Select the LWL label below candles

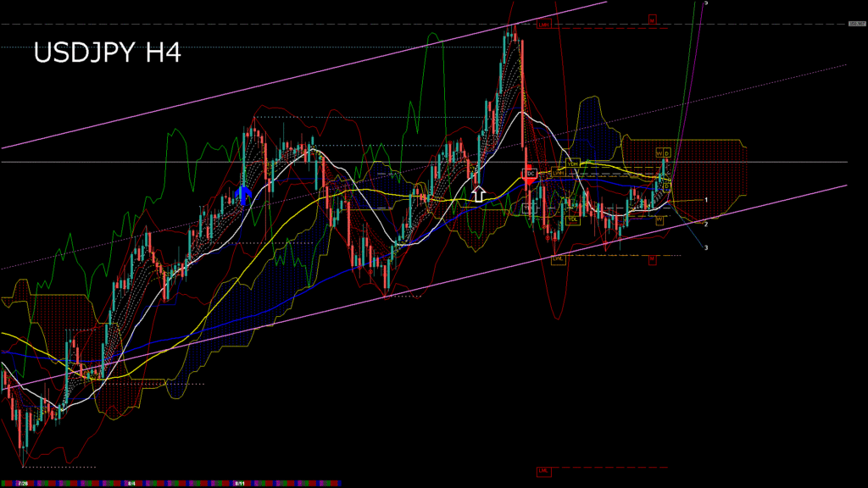(x=558, y=259)
